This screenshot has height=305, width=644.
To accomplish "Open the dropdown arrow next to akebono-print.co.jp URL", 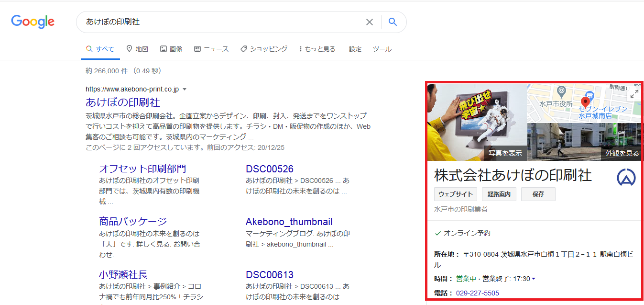I will tap(185, 89).
